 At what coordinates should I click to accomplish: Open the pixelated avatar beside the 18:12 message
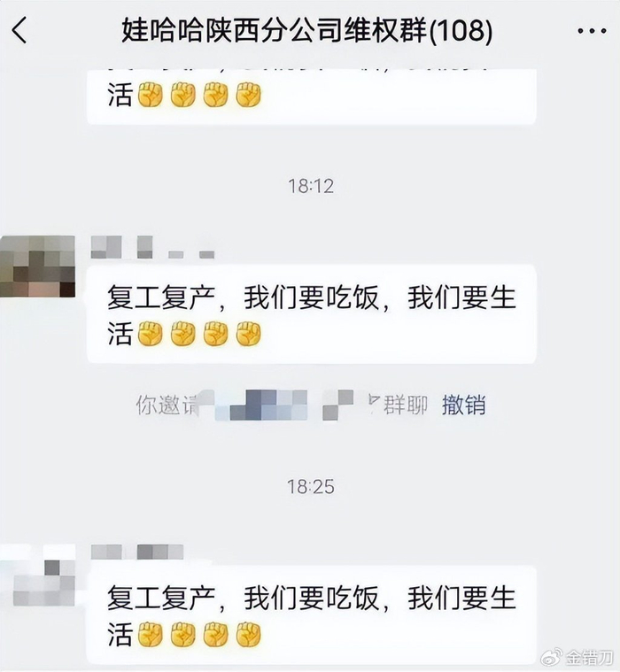37,266
